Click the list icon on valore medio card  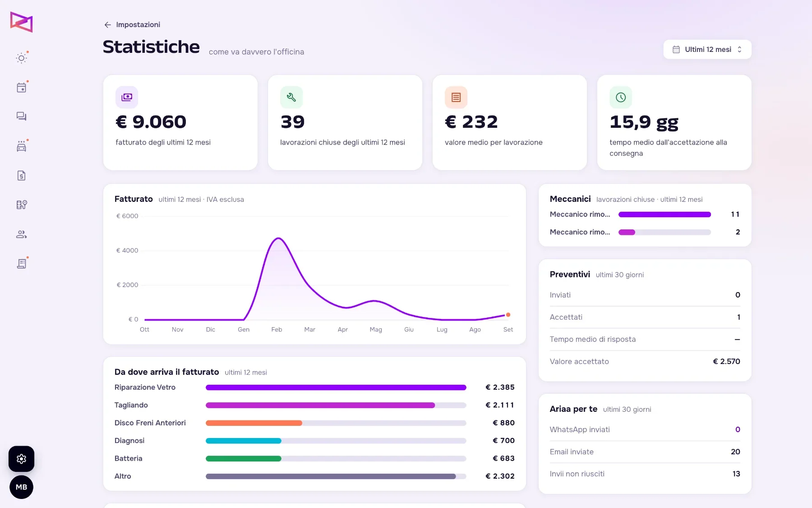pos(456,97)
